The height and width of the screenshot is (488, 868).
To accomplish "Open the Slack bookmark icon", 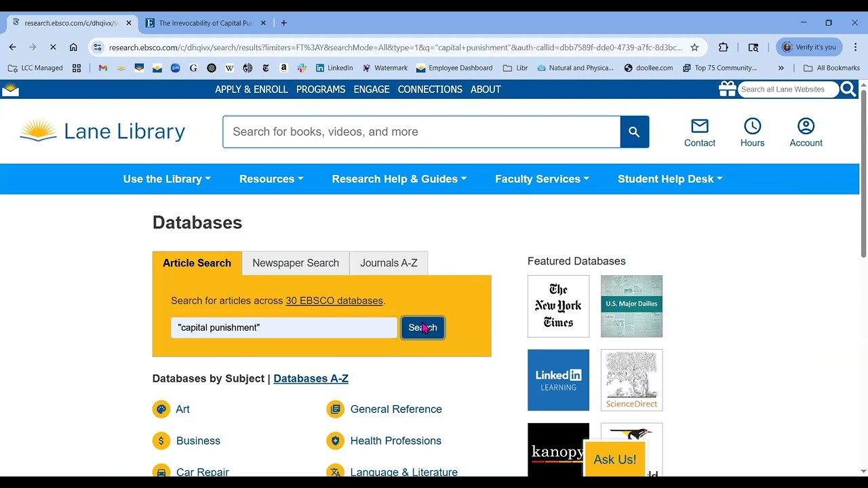I will (x=302, y=68).
